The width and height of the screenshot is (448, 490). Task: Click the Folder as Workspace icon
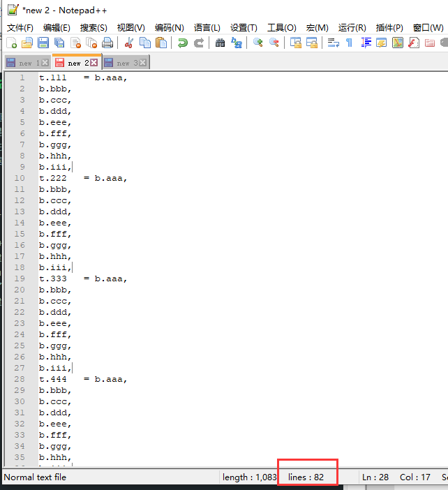430,43
